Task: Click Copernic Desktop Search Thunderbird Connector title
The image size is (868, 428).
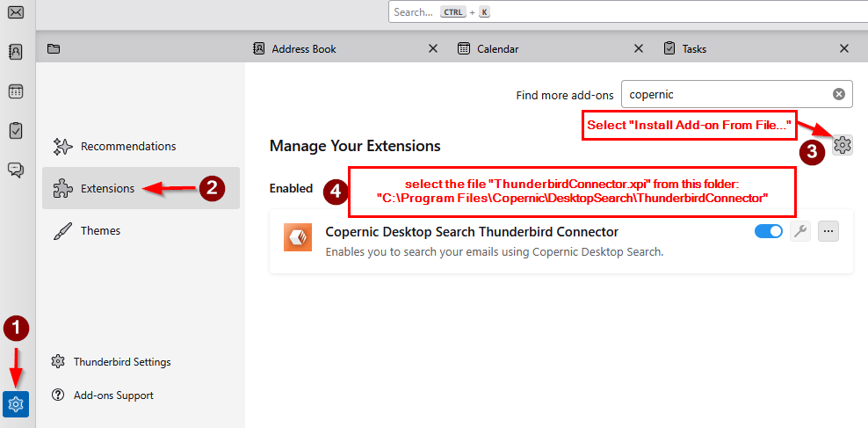Action: [x=472, y=231]
